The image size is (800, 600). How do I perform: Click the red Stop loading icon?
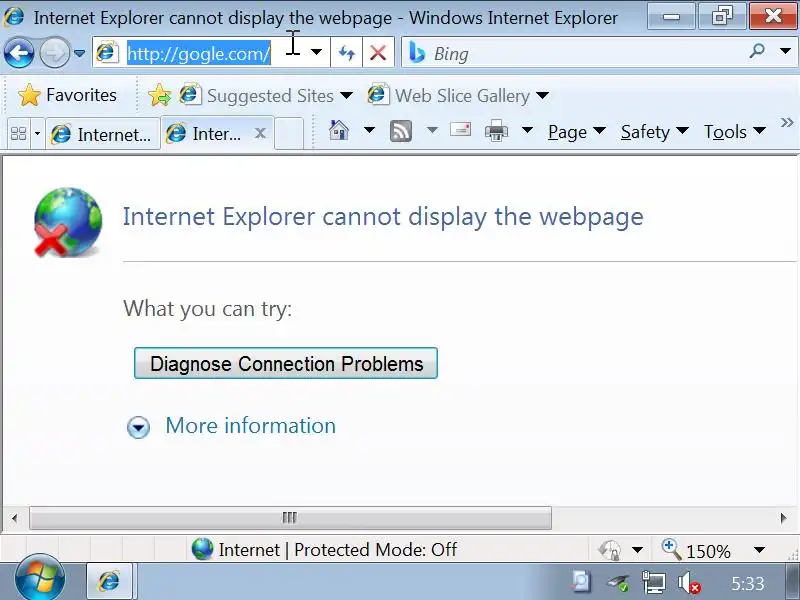point(378,53)
